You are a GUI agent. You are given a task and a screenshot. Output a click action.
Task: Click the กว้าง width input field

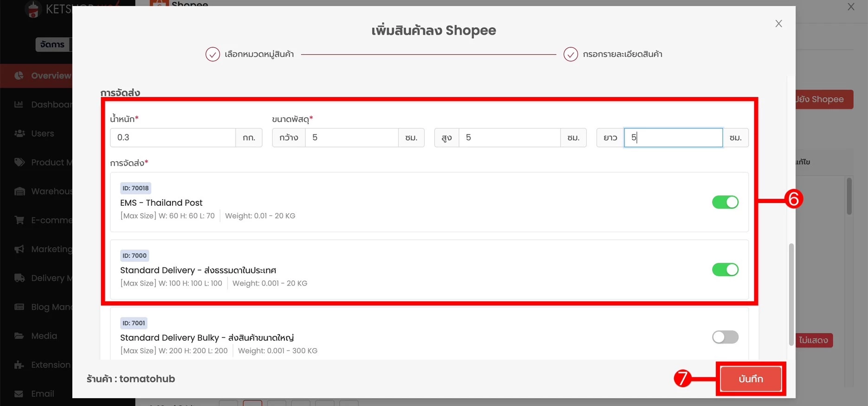point(351,138)
